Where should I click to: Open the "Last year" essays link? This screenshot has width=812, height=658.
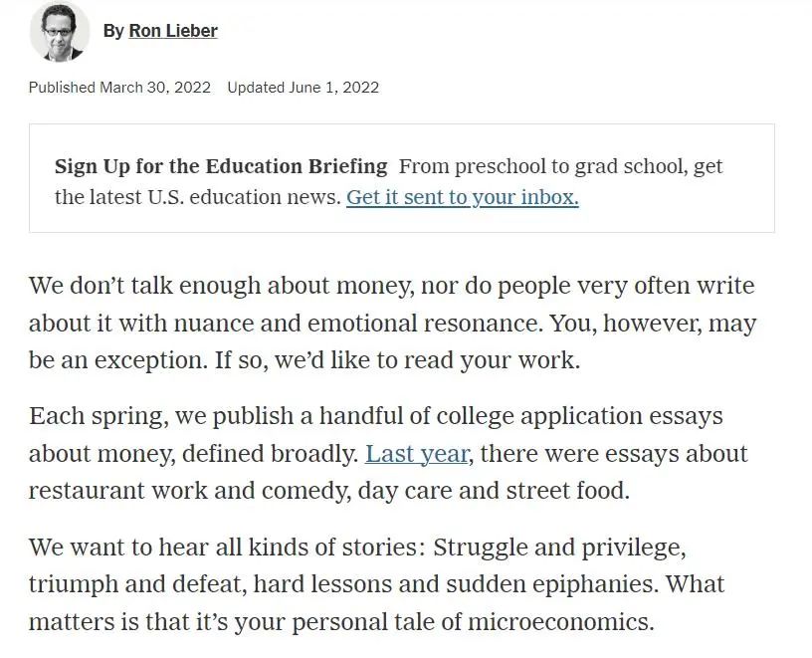coord(416,454)
